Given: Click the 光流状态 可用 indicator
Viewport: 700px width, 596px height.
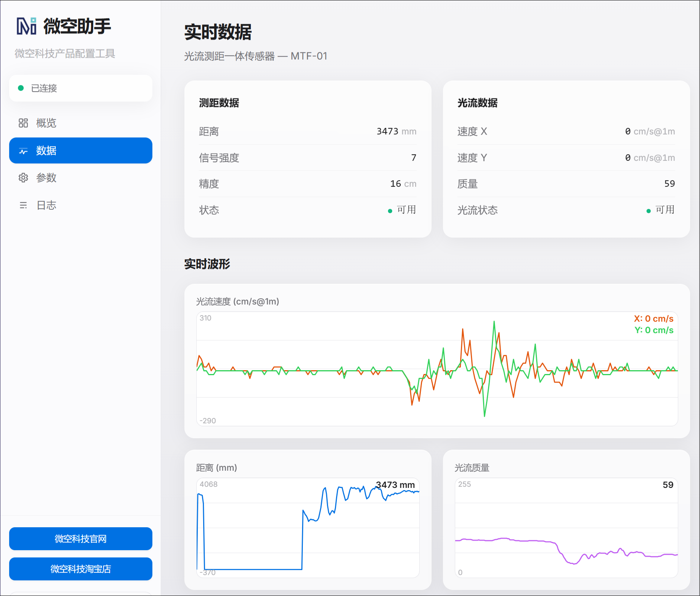Looking at the screenshot, I should pos(660,210).
